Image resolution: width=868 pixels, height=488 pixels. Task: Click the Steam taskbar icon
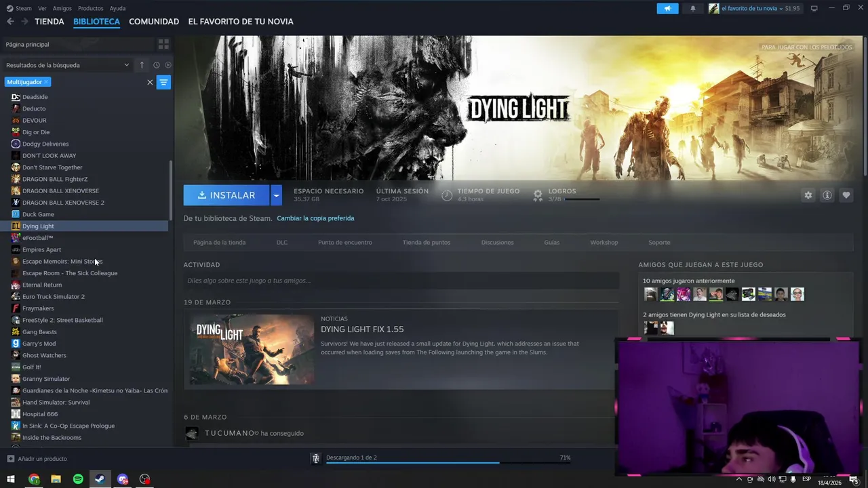100,479
